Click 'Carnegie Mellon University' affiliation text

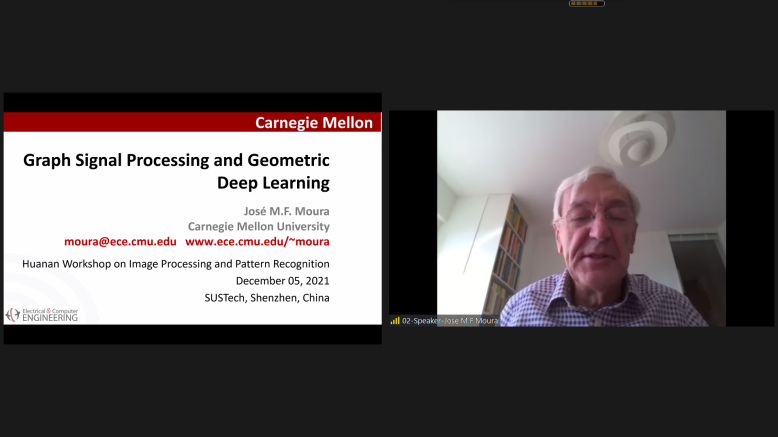click(x=259, y=226)
